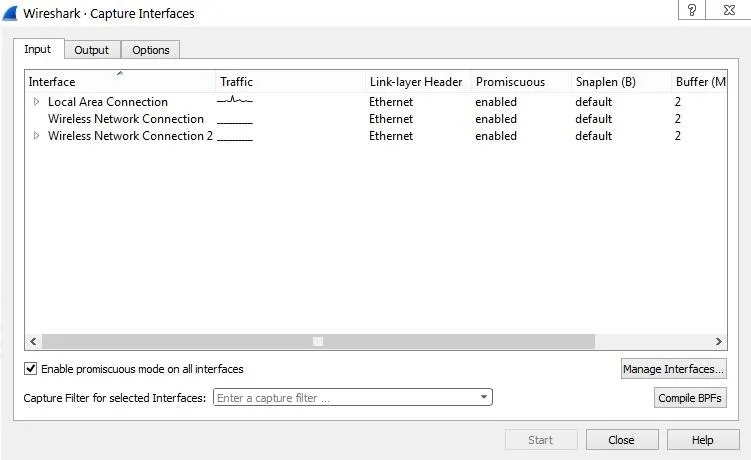
Task: Close the Capture Interfaces dialog with X
Action: (729, 10)
